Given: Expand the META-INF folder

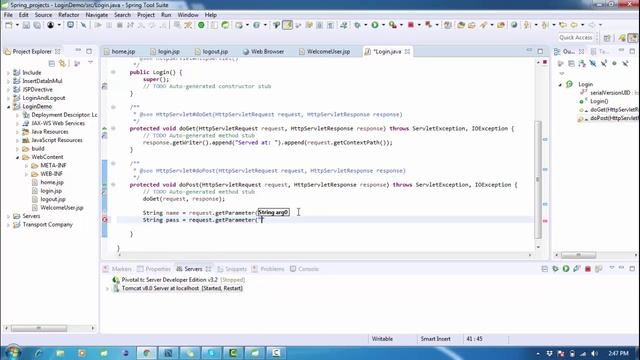Looking at the screenshot, I should [27, 166].
